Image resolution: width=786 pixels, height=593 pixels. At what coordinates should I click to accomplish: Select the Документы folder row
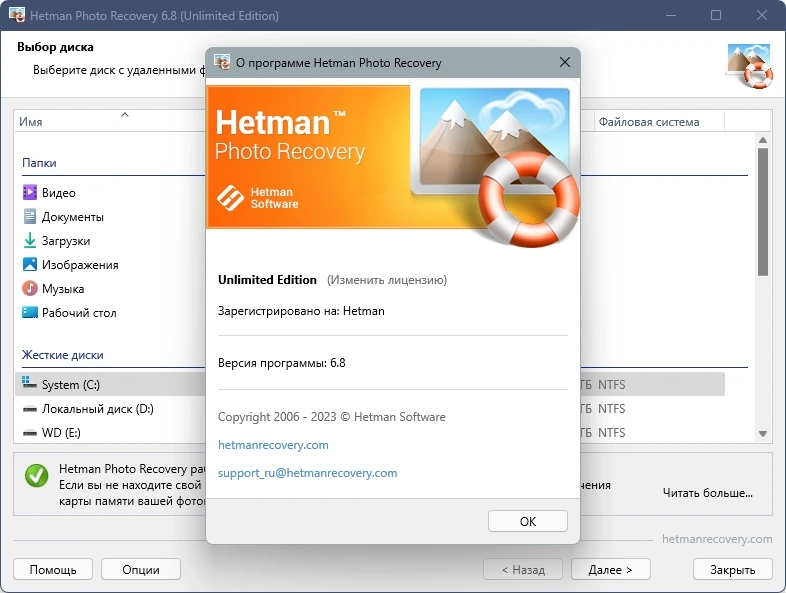click(110, 217)
